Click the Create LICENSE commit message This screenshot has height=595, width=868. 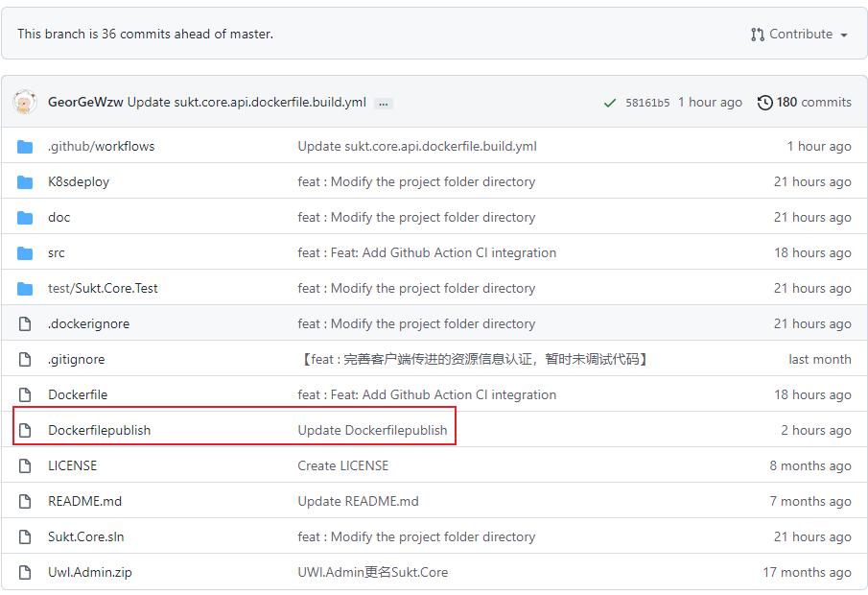click(x=343, y=465)
